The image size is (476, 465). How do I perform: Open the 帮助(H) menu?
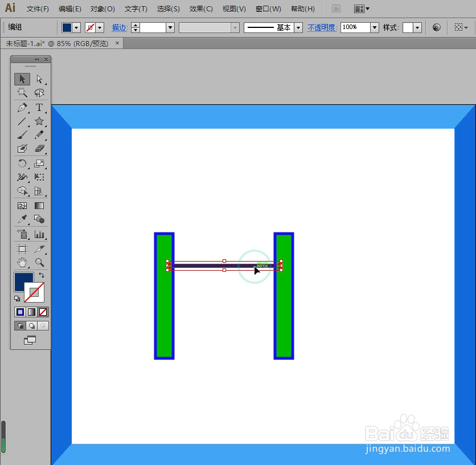tap(303, 9)
